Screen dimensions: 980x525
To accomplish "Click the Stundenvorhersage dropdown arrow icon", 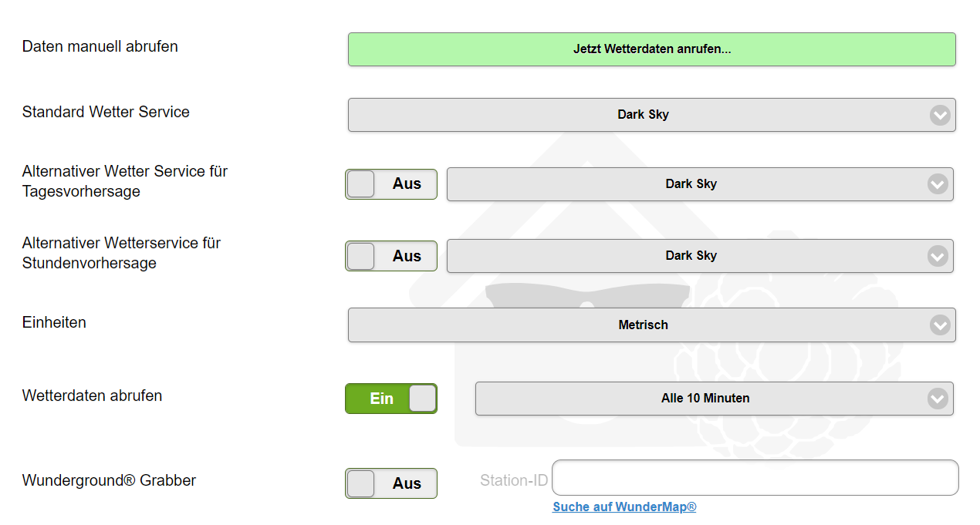I will click(x=937, y=256).
